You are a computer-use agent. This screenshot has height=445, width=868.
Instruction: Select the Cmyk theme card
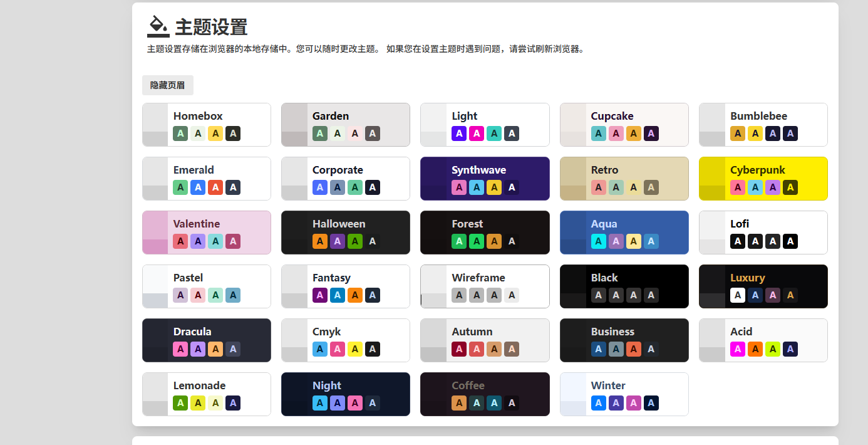[346, 340]
